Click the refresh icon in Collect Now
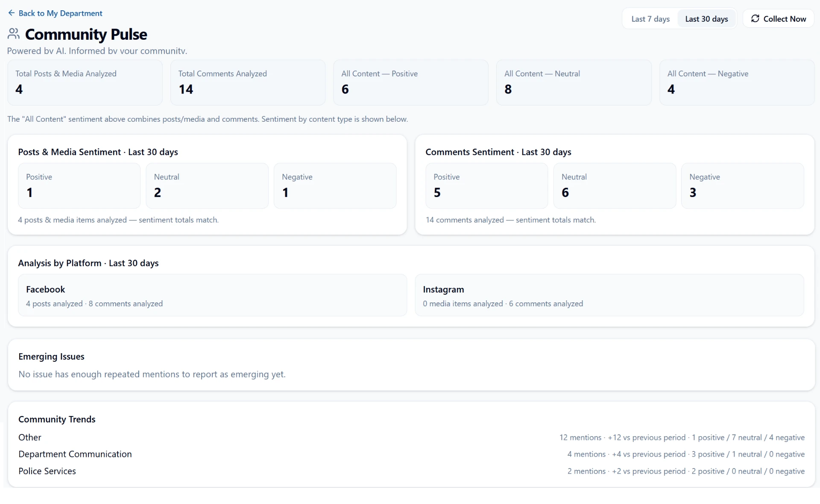Screen dimensions: 820x504 coord(755,19)
